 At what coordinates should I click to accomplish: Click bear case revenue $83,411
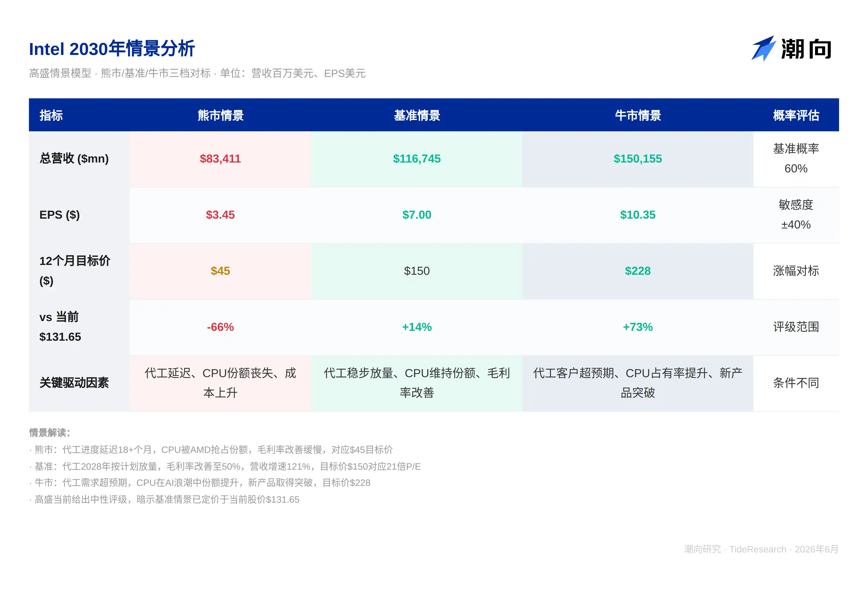coord(220,159)
